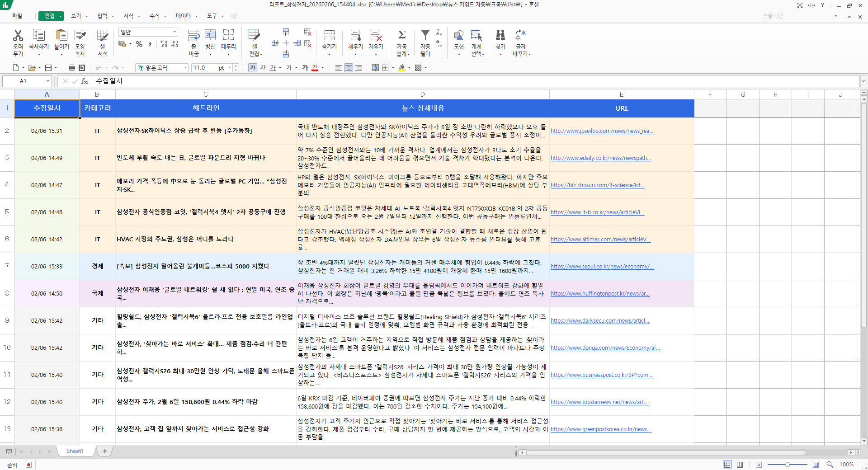This screenshot has width=868, height=470.
Task: Open the fill color dropdown arrow
Action: coord(410,68)
